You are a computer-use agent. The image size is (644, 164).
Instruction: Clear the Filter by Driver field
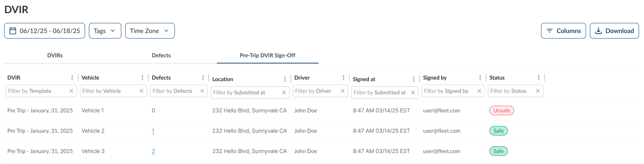point(343,91)
